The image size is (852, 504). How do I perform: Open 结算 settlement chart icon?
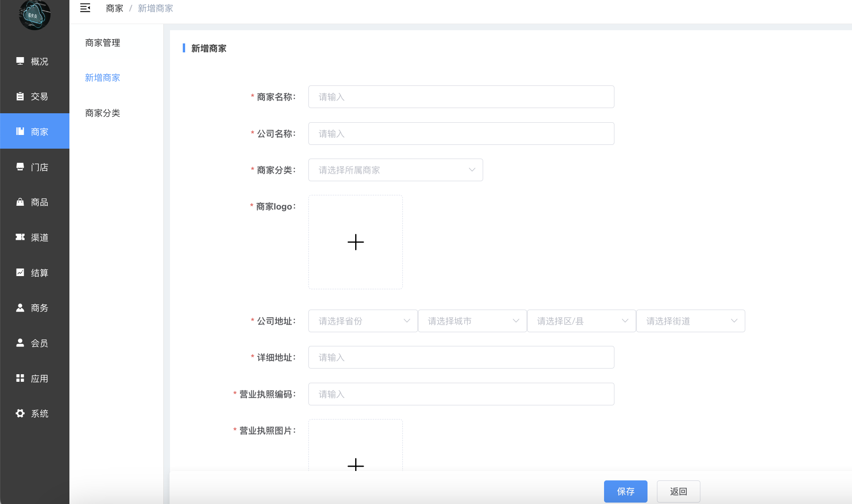(20, 273)
